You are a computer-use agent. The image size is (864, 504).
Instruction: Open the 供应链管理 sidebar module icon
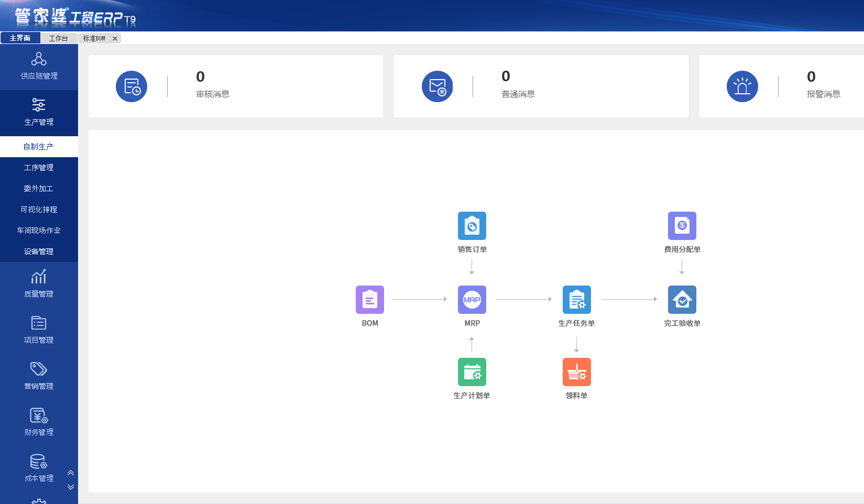39,59
